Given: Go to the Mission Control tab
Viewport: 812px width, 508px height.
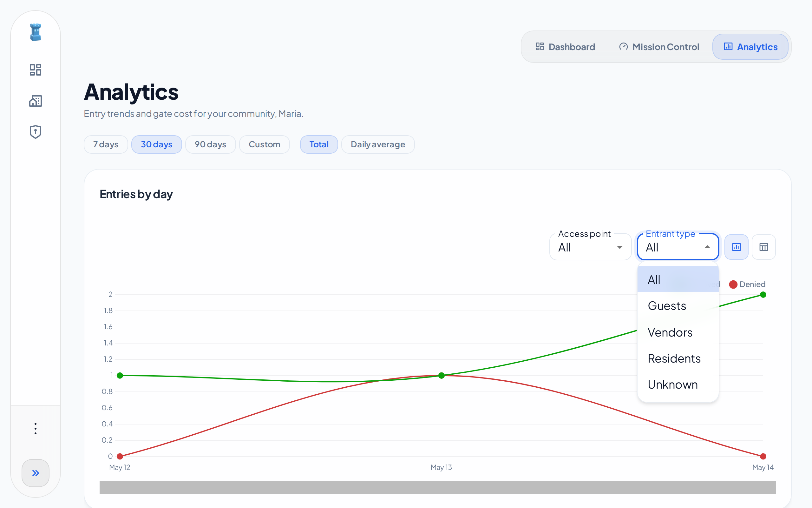Looking at the screenshot, I should [x=659, y=47].
